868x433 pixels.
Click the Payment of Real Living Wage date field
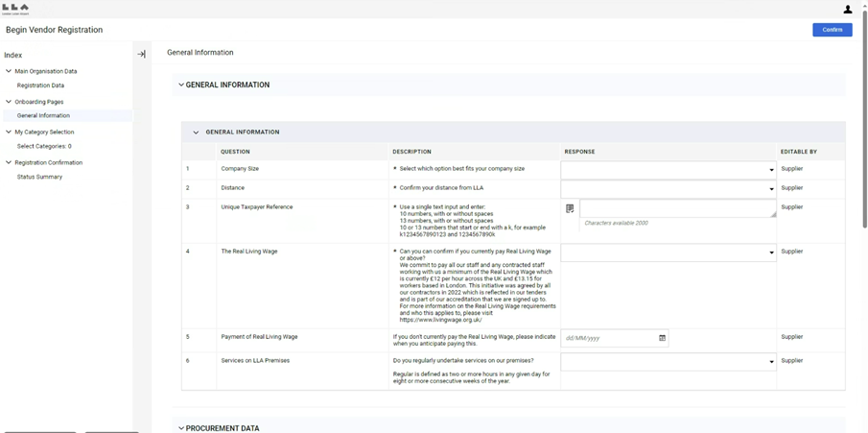coord(608,338)
